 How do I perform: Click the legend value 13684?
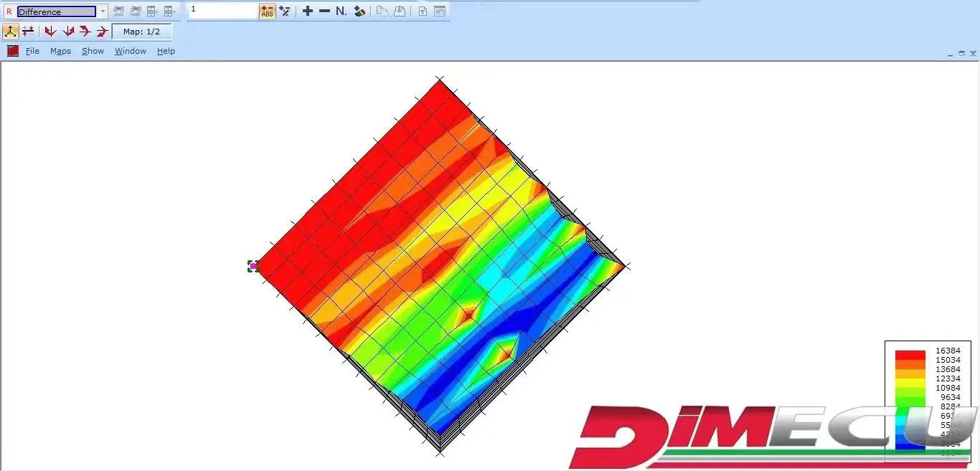coord(948,369)
